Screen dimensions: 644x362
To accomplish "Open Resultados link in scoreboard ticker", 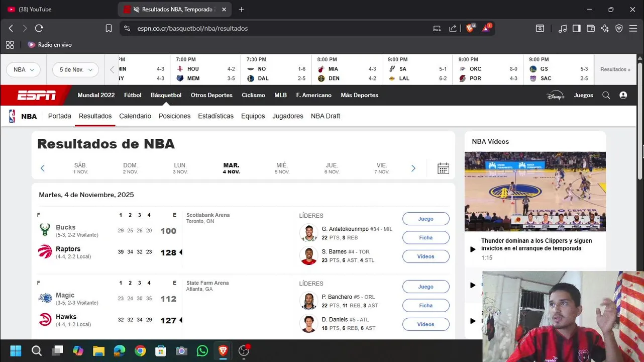I will (x=615, y=69).
